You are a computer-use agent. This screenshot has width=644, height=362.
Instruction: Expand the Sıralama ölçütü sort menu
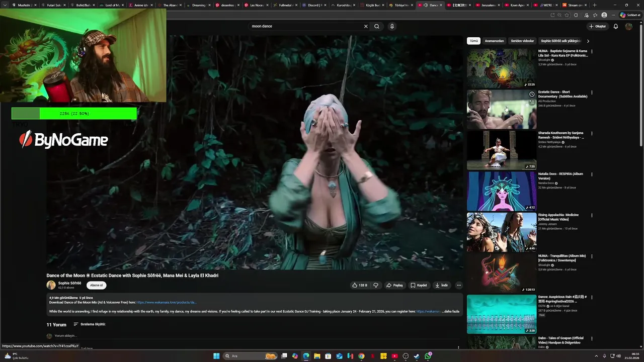[90, 324]
